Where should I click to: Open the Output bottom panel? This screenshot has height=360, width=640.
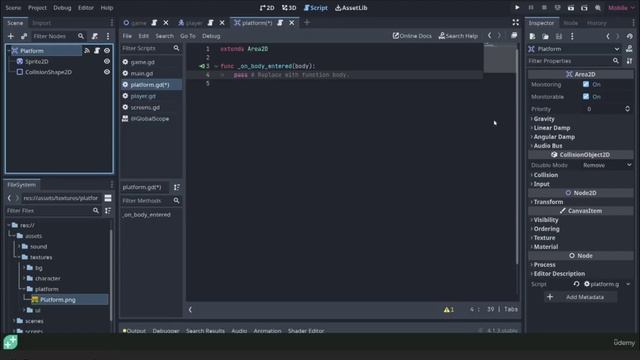pyautogui.click(x=134, y=331)
